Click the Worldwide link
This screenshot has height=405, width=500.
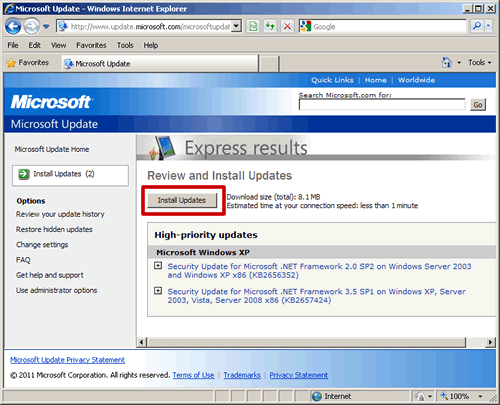(x=416, y=80)
